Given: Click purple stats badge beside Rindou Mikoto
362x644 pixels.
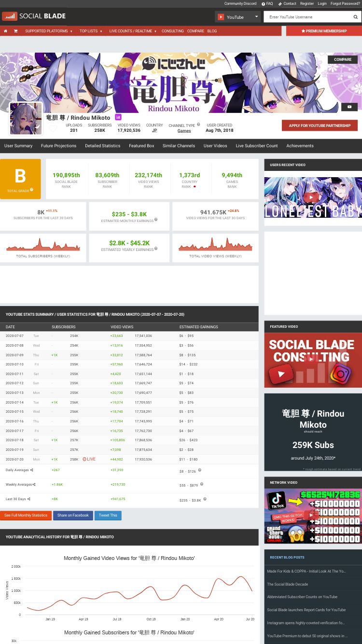Looking at the screenshot, I should coord(118,117).
